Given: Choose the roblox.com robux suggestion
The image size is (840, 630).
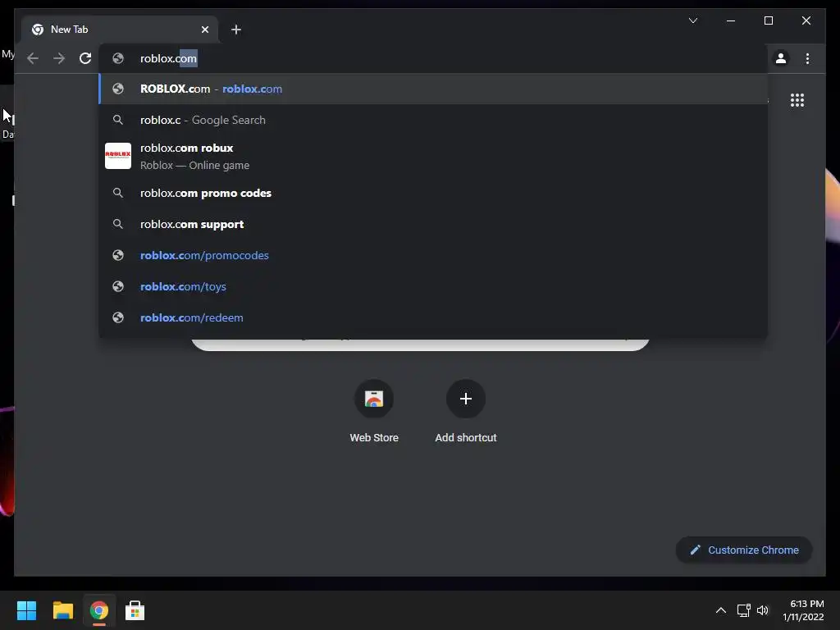Looking at the screenshot, I should [x=433, y=156].
